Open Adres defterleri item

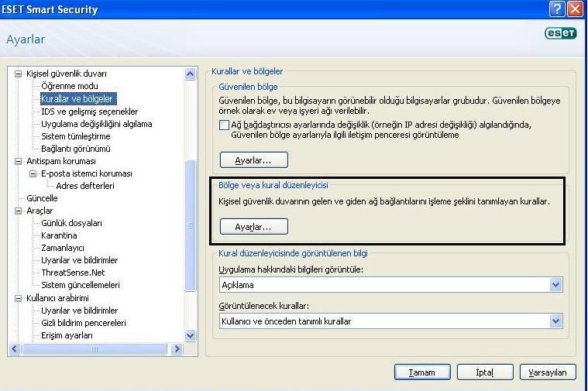point(84,186)
